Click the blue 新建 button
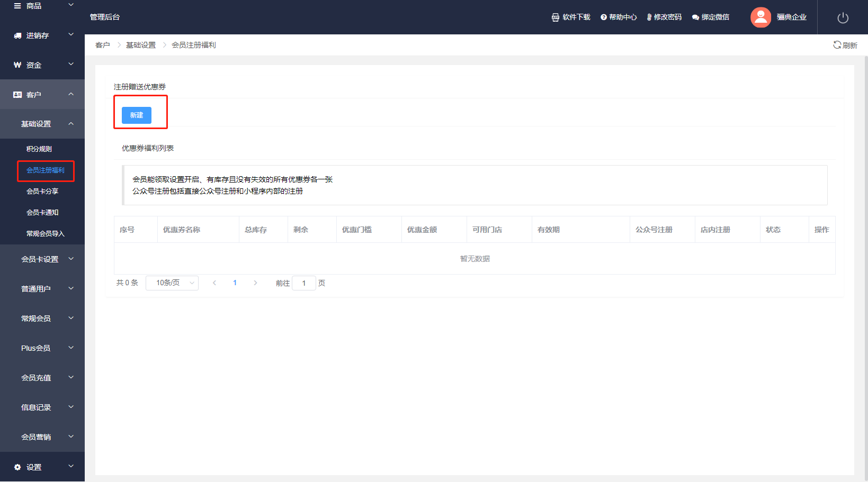Image resolution: width=868 pixels, height=482 pixels. 137,115
